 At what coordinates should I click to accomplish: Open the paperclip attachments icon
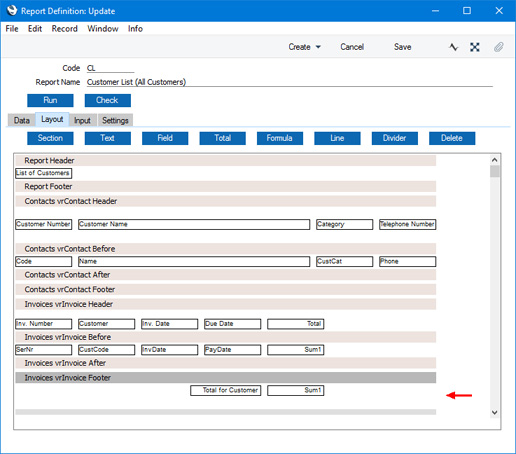[498, 47]
